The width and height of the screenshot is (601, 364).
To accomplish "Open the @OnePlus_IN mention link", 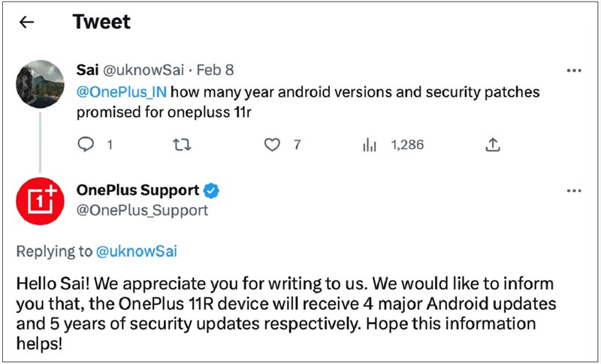I will click(x=119, y=92).
